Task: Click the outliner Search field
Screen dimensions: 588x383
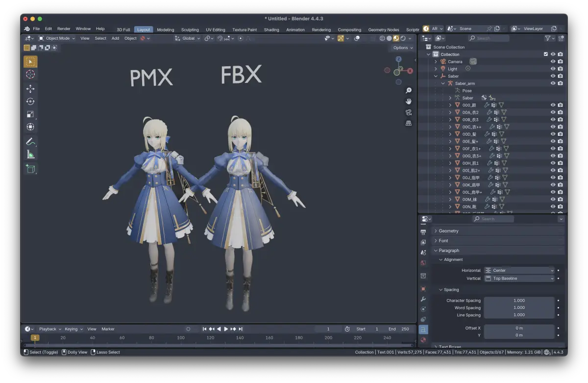Action: tap(488, 38)
